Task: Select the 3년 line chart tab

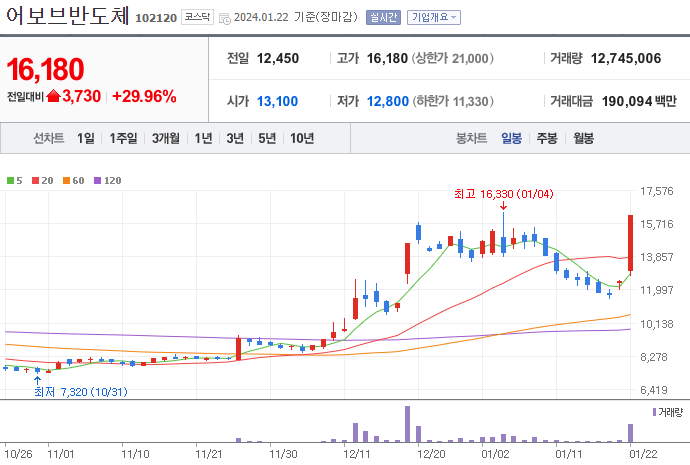Action: point(235,138)
